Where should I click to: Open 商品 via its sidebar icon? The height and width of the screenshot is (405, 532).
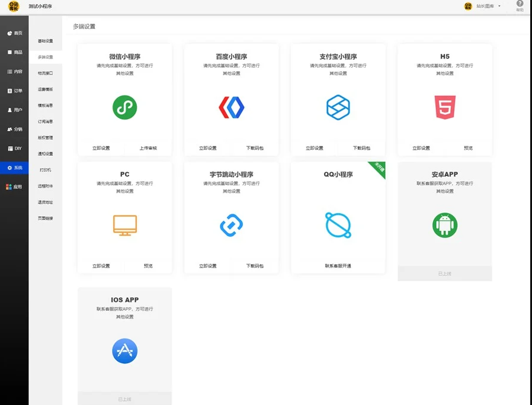9,52
